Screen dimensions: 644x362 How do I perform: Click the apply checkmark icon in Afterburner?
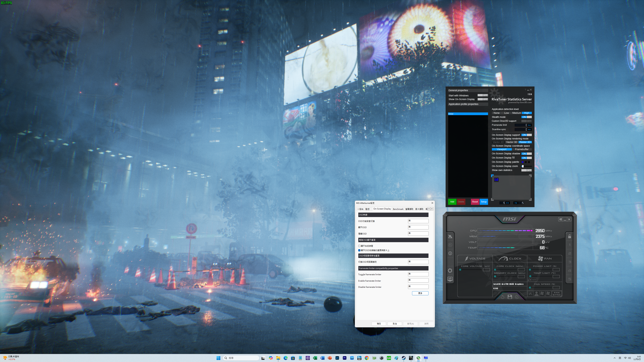click(517, 297)
